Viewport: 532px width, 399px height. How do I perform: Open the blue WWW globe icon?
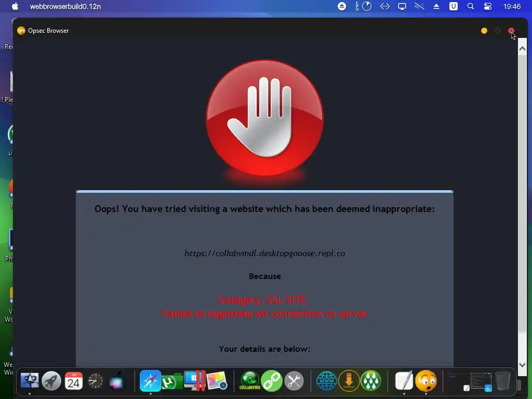[x=326, y=381]
